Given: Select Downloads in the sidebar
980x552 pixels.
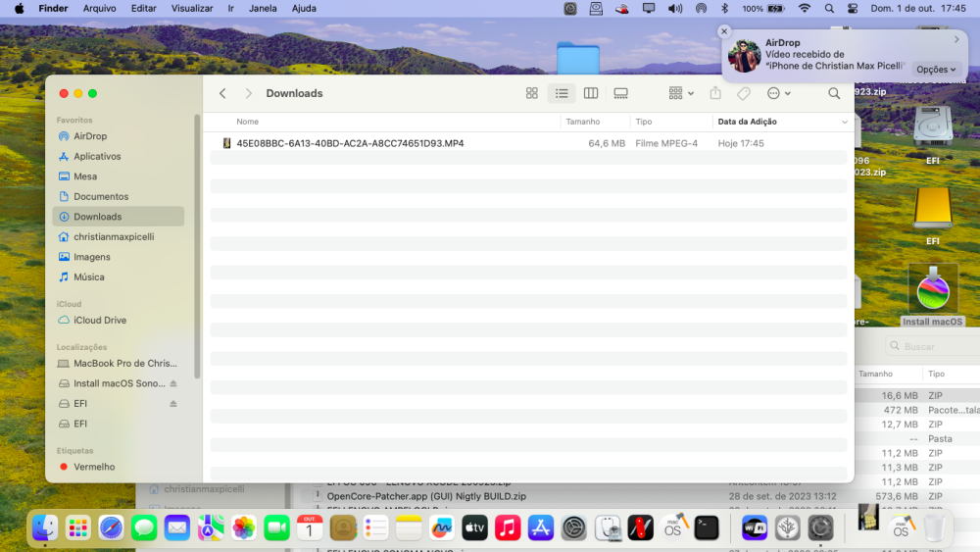Looking at the screenshot, I should [119, 217].
